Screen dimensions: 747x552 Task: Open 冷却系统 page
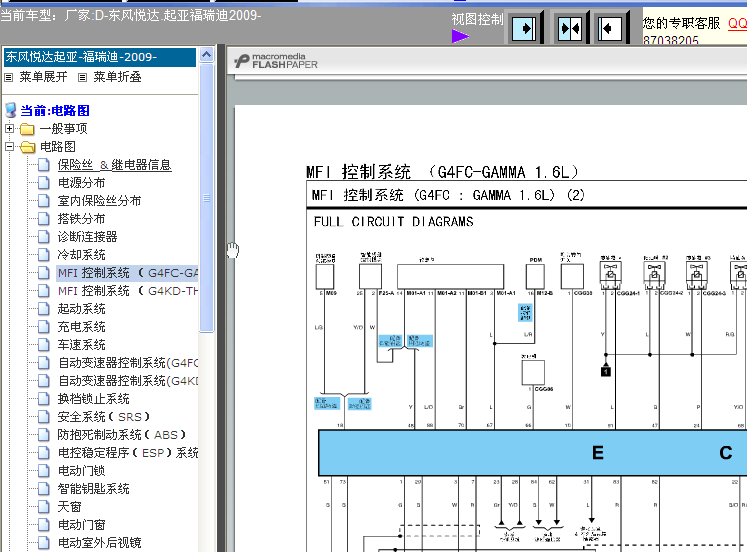click(81, 255)
